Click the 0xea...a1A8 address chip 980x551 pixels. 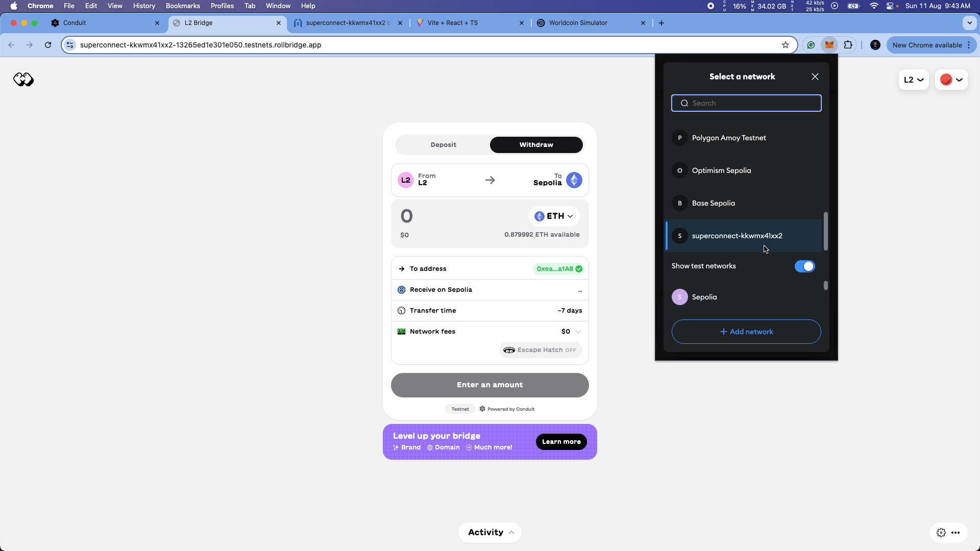pyautogui.click(x=559, y=269)
